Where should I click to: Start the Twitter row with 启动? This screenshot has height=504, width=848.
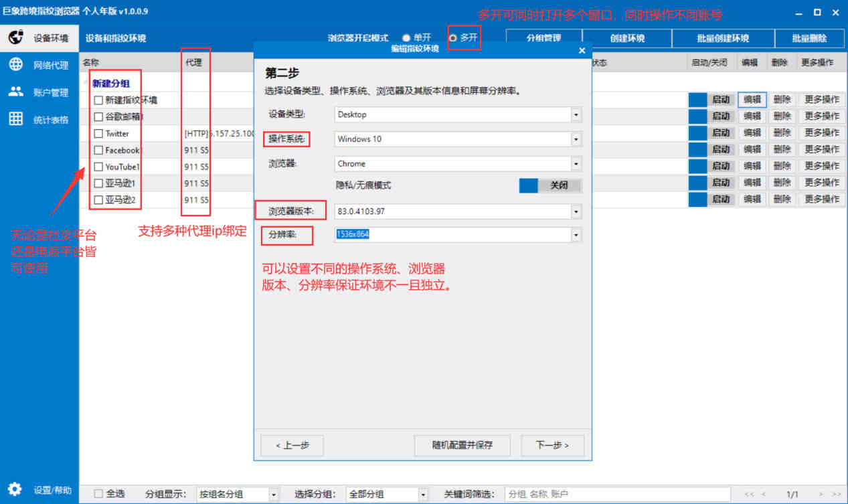click(711, 133)
